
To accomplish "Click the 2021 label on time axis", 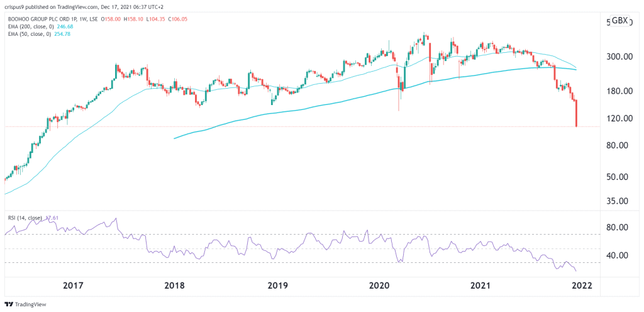I will tap(481, 286).
